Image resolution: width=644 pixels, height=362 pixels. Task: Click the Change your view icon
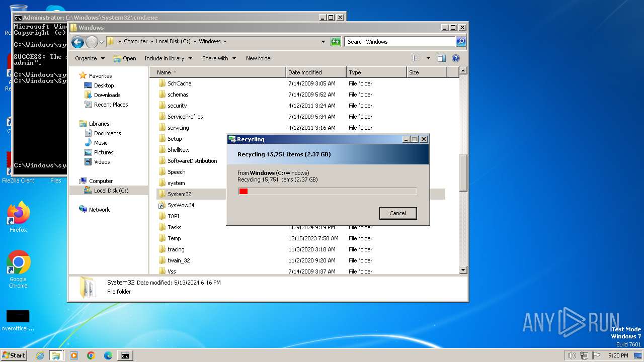pyautogui.click(x=416, y=58)
